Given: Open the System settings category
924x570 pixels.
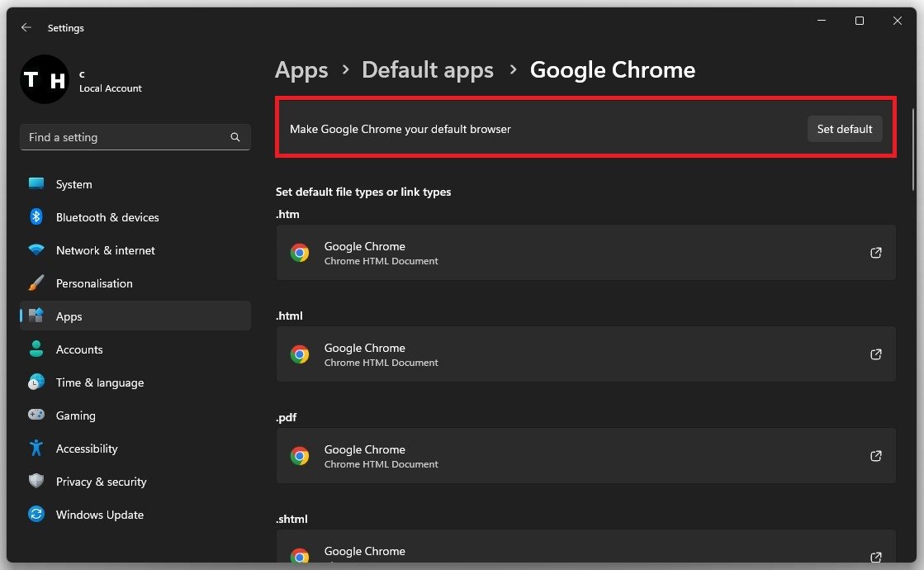Looking at the screenshot, I should (73, 184).
